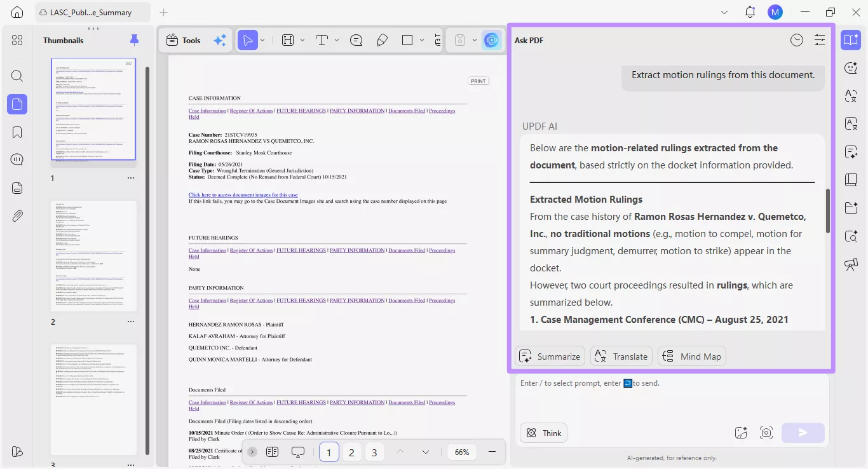Open the page 3 thumbnail
Image resolution: width=868 pixels, height=469 pixels.
[94, 400]
